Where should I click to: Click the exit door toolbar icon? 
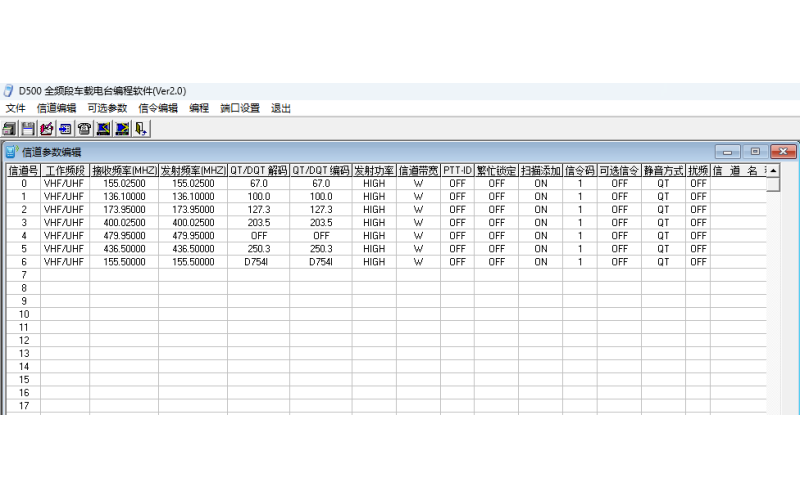point(141,129)
